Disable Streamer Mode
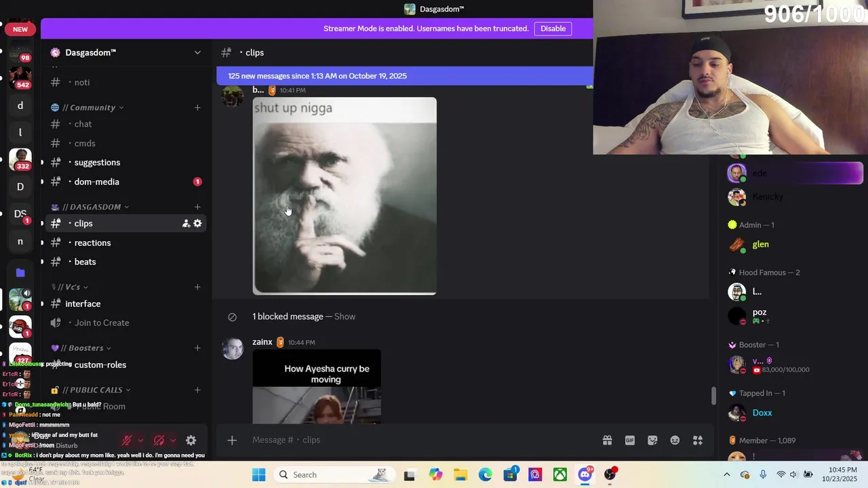This screenshot has height=488, width=868. tap(553, 28)
